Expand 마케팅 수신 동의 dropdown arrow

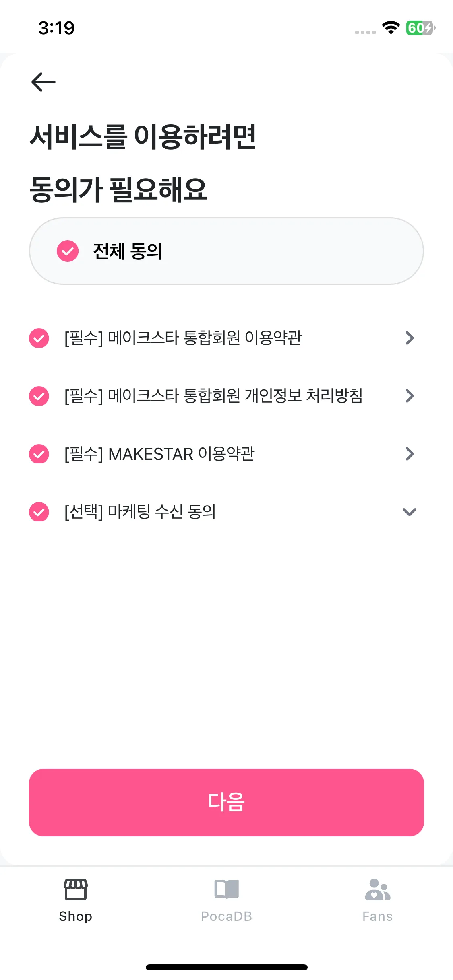(410, 512)
